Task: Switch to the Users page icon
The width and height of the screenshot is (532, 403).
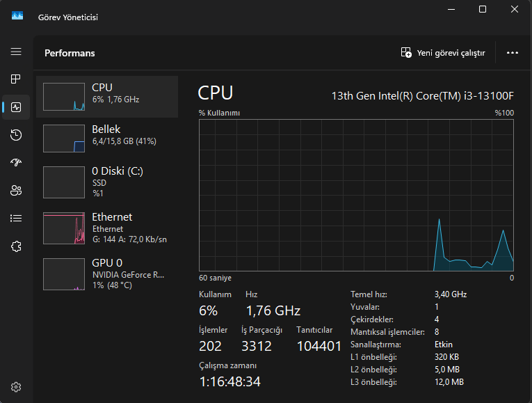Action: tap(16, 191)
